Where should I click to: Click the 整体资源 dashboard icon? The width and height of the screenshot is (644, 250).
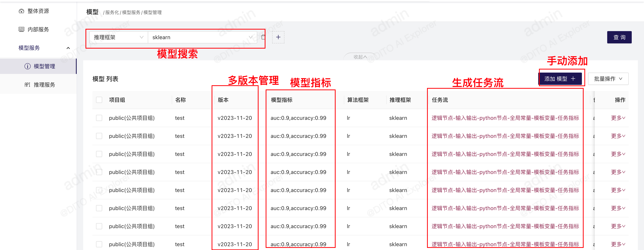point(21,11)
